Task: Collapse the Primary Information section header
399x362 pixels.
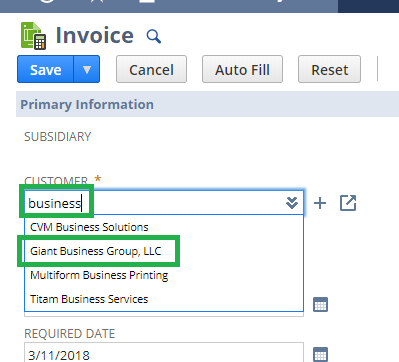Action: click(87, 105)
